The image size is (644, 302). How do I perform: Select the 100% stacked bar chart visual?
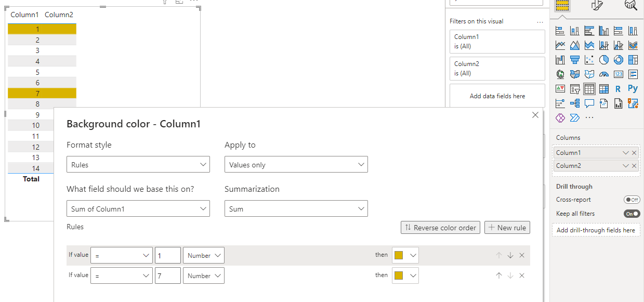(618, 31)
